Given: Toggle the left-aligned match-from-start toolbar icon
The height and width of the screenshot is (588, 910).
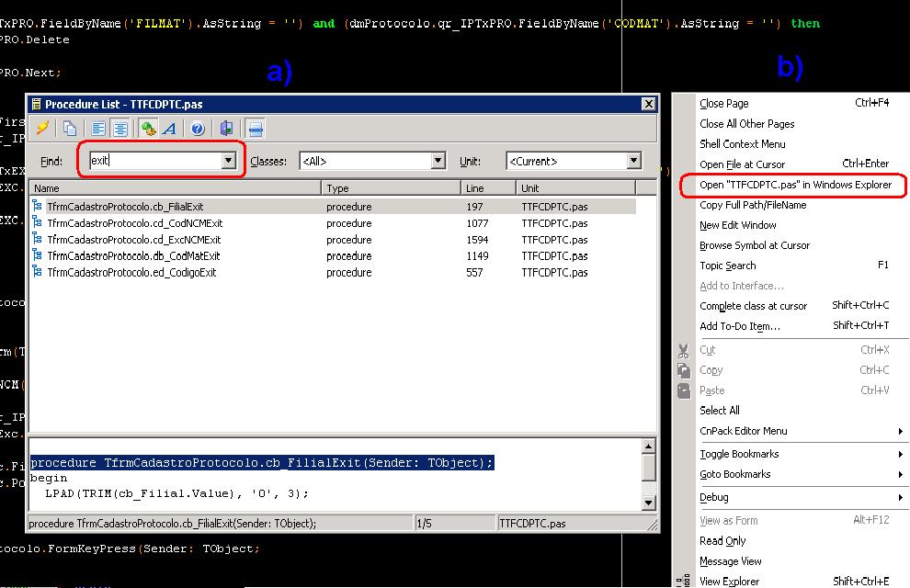Looking at the screenshot, I should 98,128.
